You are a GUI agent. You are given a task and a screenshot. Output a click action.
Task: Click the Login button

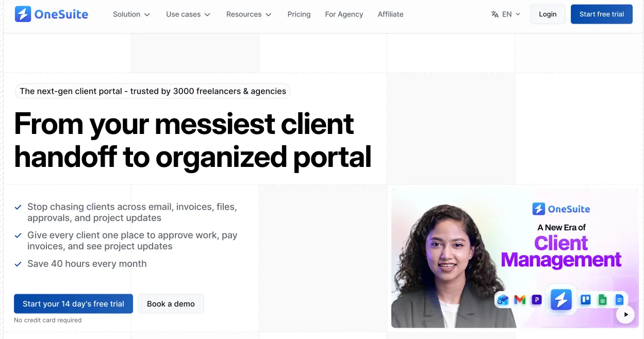tap(548, 14)
